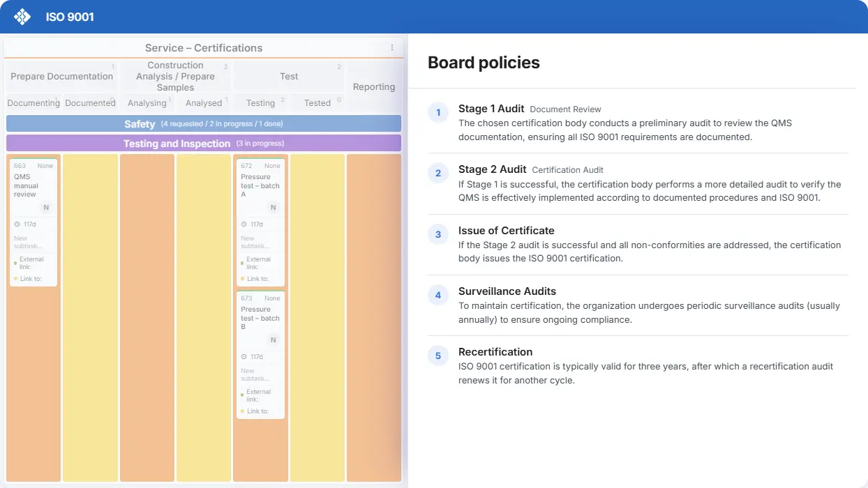Screen dimensions: 868x488
Task: Click the Analysing sub-column header
Action: (x=147, y=103)
